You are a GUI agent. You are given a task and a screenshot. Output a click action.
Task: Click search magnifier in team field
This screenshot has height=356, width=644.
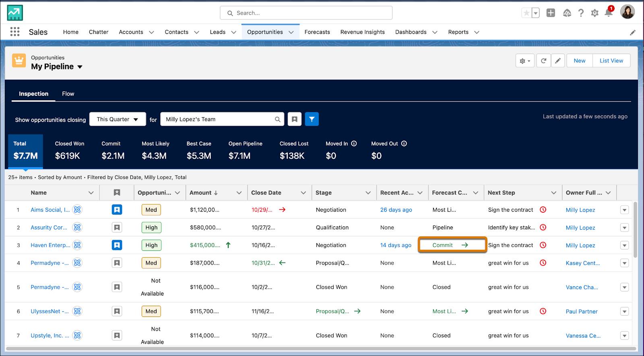[x=278, y=119]
